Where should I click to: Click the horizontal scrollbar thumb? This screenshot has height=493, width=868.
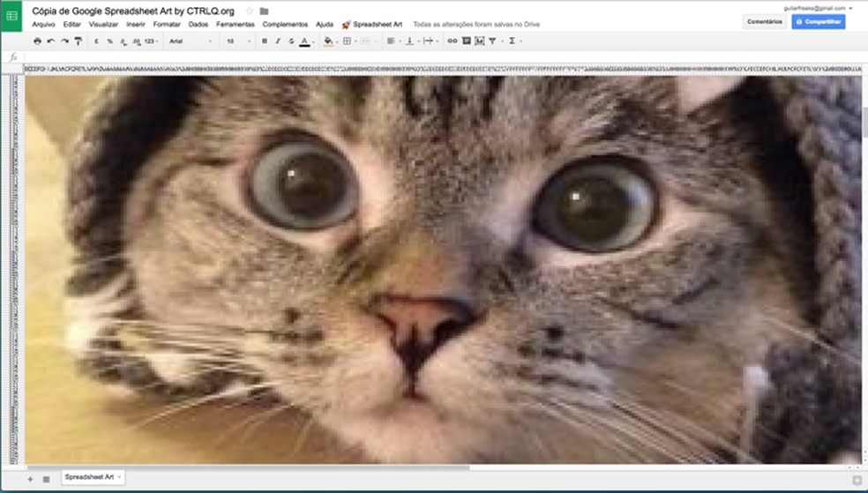click(248, 467)
